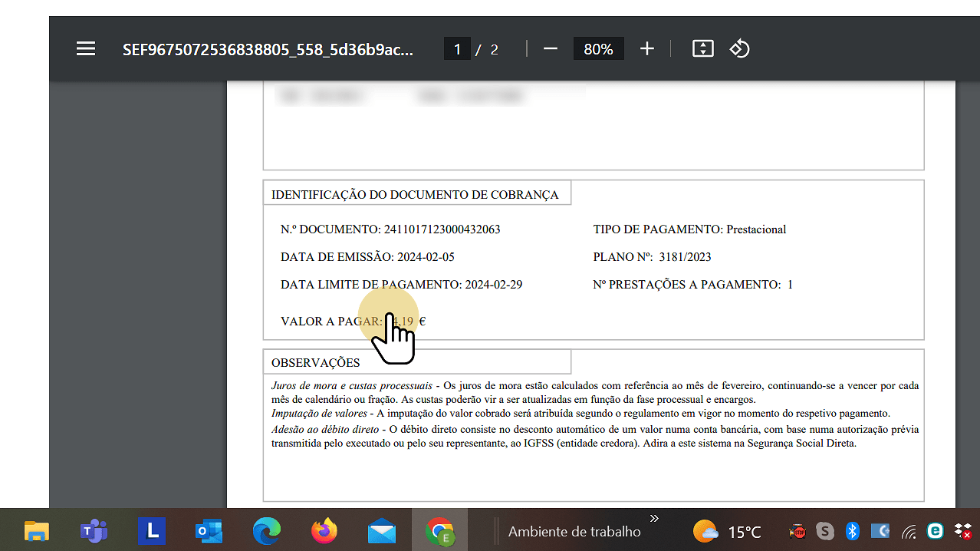The image size is (980, 551).
Task: Rotate the PDF counterclockwise
Action: [x=738, y=48]
